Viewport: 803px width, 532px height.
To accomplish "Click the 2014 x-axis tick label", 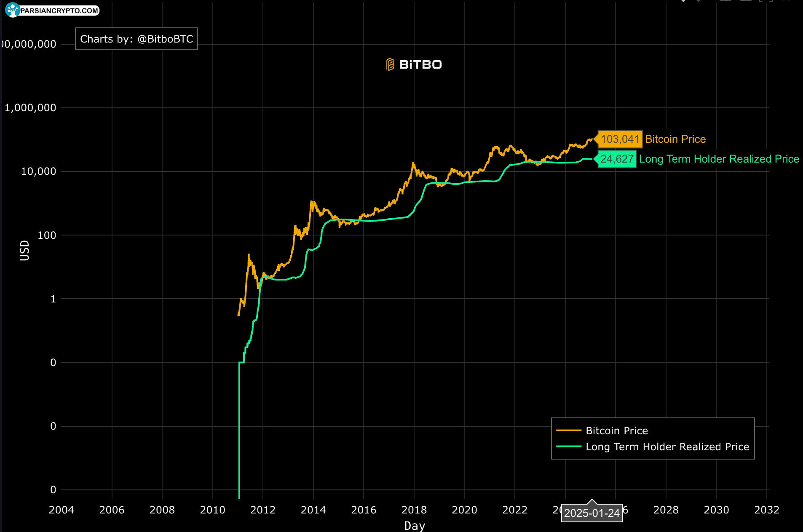I will 313,510.
